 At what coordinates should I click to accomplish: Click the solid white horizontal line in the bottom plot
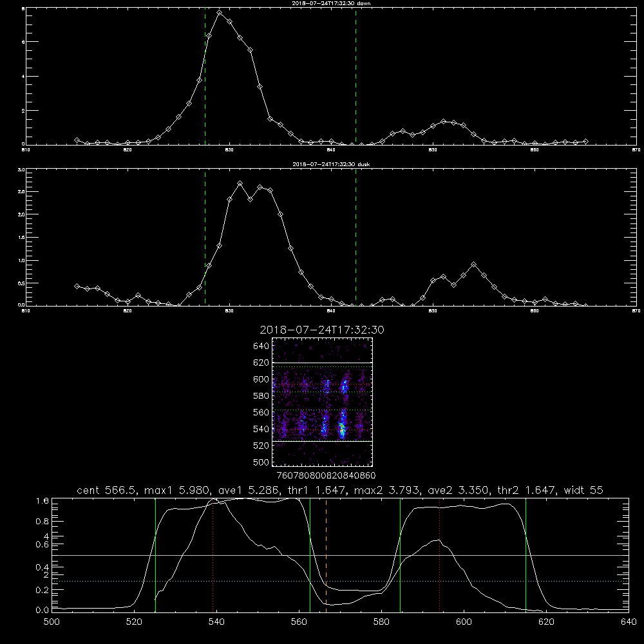click(340, 555)
